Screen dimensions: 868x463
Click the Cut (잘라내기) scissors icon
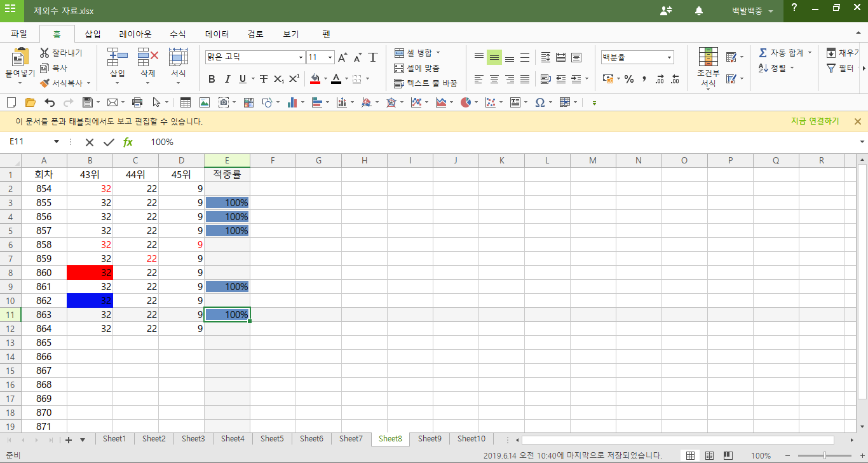(44, 53)
